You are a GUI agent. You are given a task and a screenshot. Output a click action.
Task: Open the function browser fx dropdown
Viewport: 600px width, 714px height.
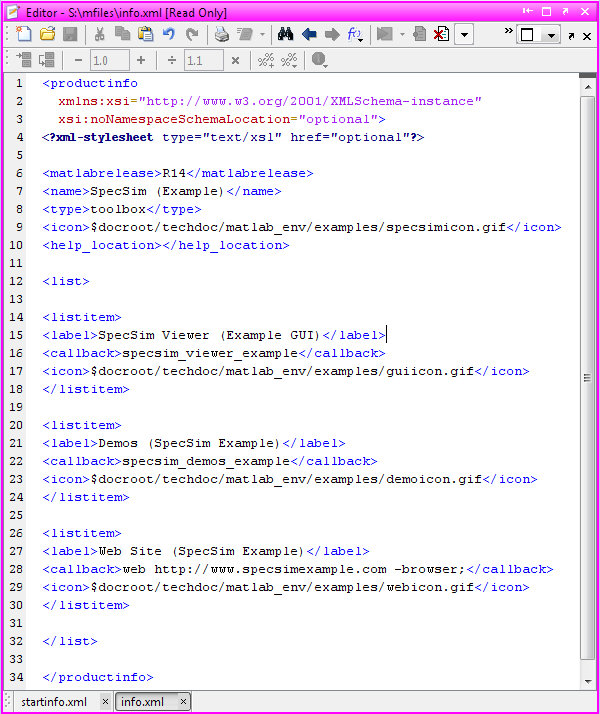pos(357,35)
